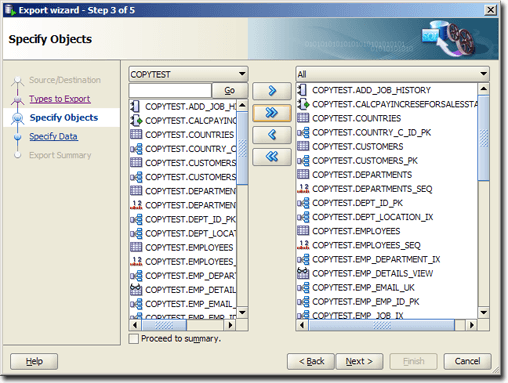Click left list vertical scrollbar thumb
Viewport: 508px width, 383px height.
[x=242, y=148]
